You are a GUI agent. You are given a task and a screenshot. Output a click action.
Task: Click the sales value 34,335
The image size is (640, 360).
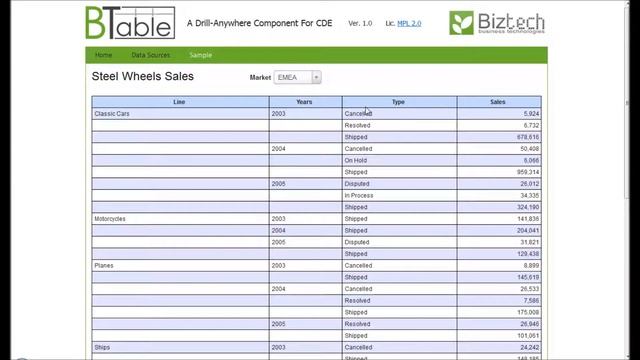[530, 196]
